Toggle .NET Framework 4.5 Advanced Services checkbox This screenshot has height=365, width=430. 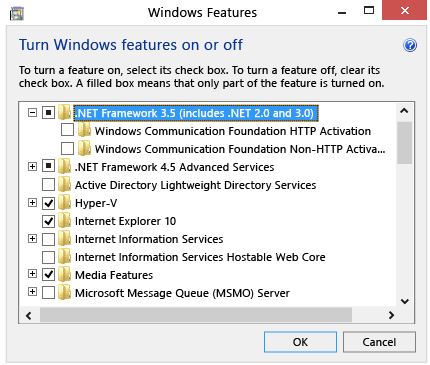coord(48,166)
